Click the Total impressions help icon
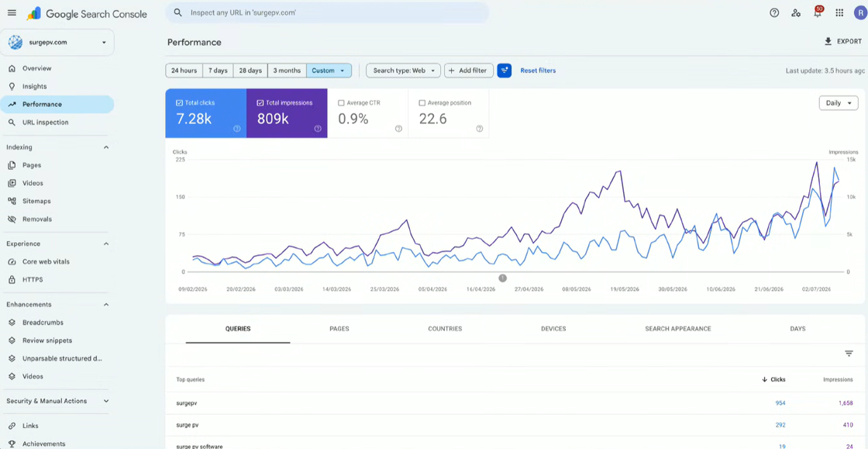This screenshot has height=449, width=868. point(318,129)
